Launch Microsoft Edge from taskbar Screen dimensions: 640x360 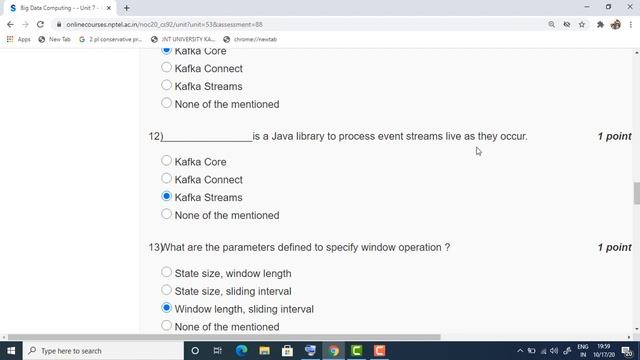point(242,351)
